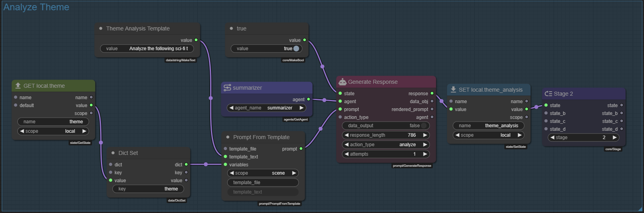Screen dimensions: 644x213
Task: Click the collapse dot on the true node
Action: pyautogui.click(x=232, y=28)
